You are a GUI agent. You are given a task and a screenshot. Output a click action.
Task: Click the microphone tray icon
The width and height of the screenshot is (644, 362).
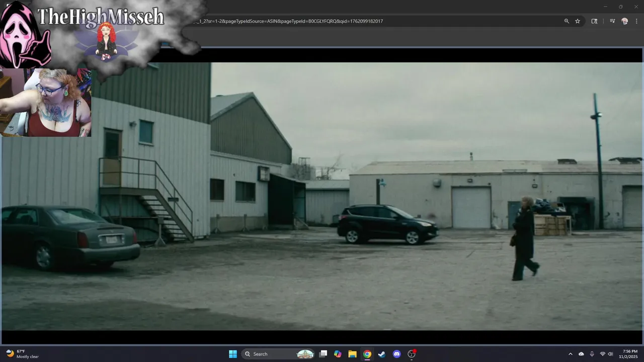coord(592,354)
